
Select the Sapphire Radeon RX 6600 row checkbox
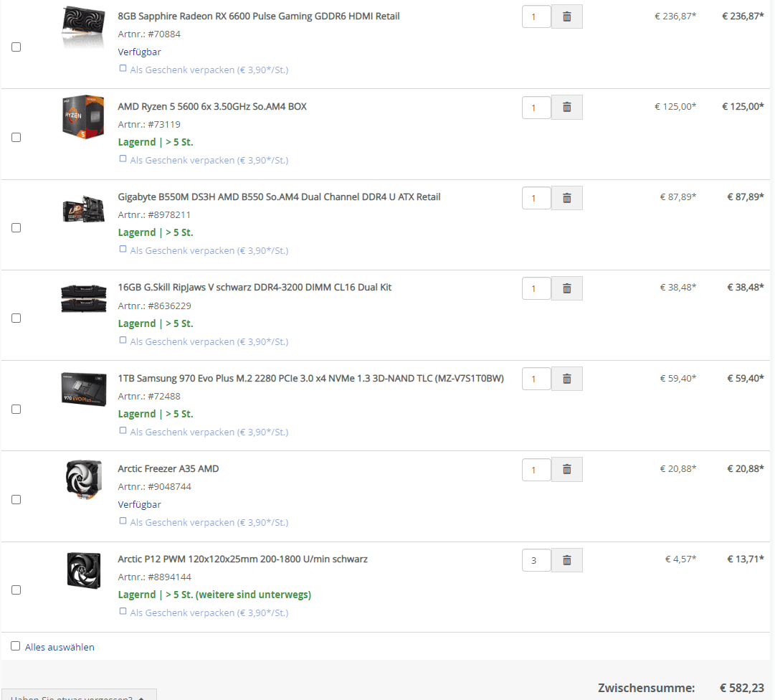16,47
